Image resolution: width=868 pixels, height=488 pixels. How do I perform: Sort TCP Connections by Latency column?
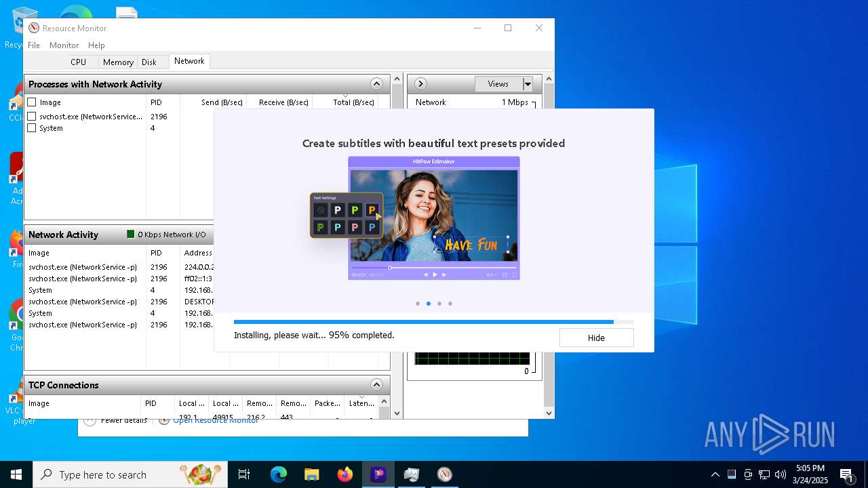[361, 403]
